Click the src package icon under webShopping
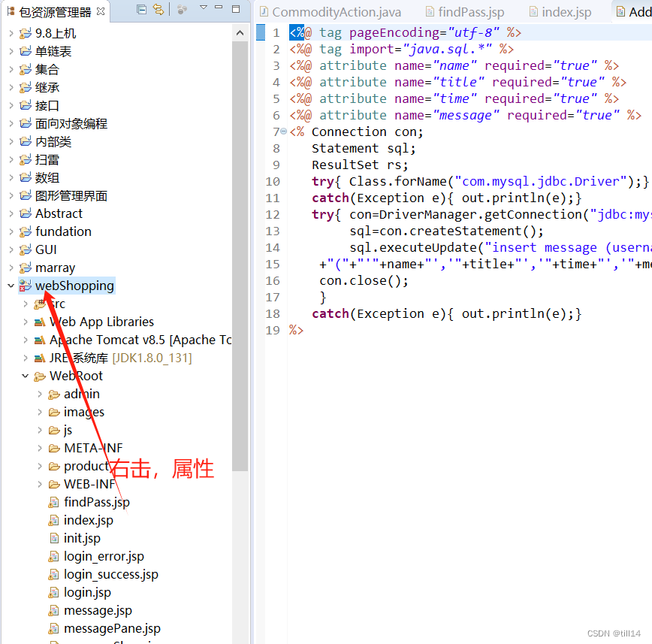The image size is (652, 644). [x=42, y=304]
